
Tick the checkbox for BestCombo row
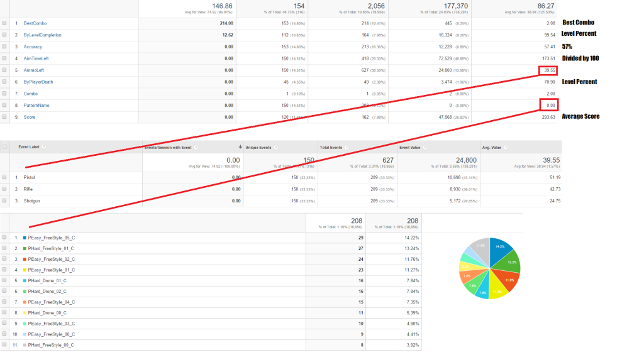[4, 23]
